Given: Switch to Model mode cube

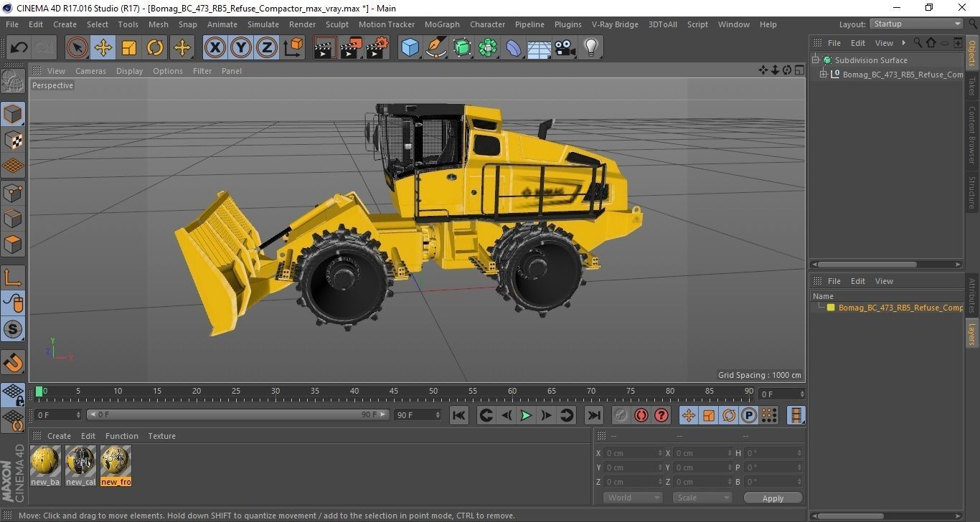Looking at the screenshot, I should point(13,114).
